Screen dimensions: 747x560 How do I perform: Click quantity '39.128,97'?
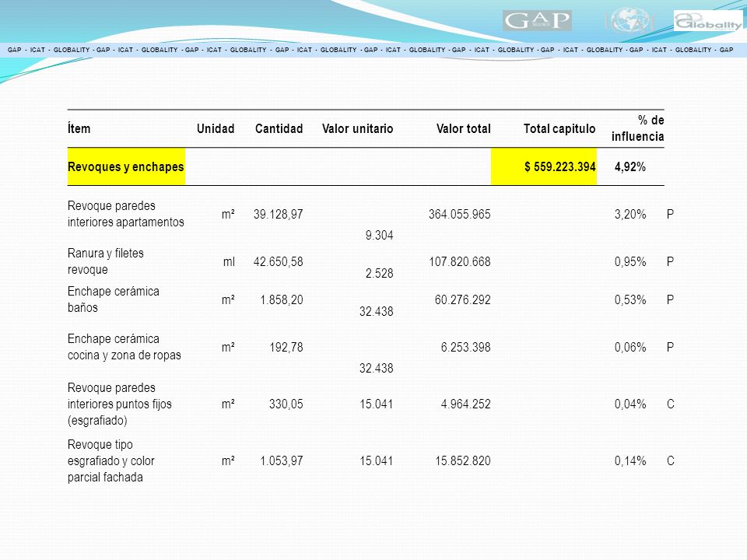(279, 215)
